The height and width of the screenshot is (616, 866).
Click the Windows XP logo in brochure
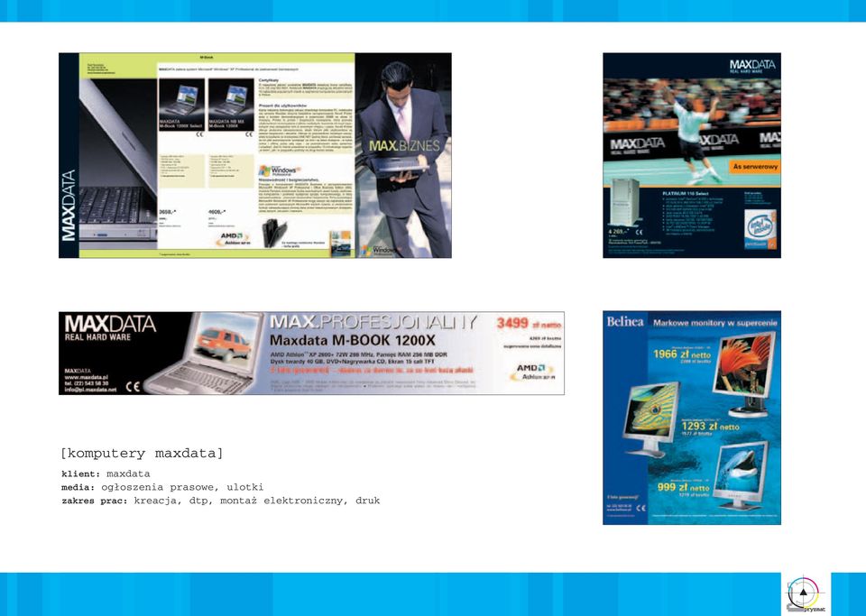click(x=280, y=170)
